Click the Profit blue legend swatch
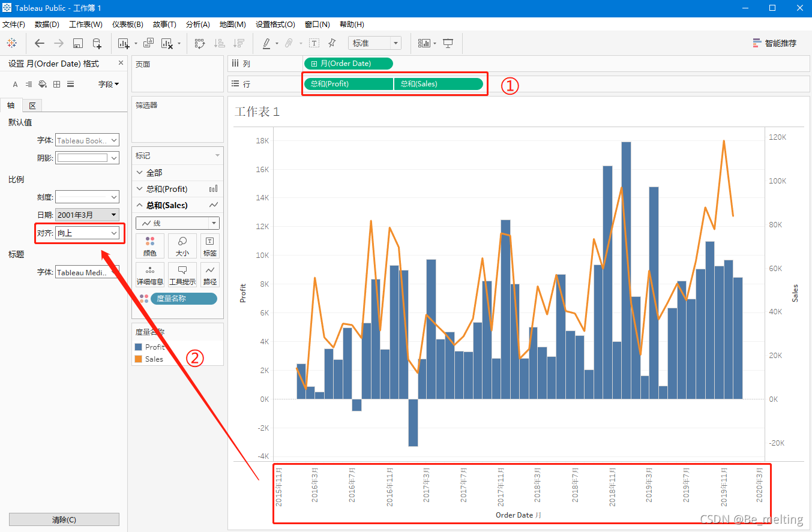Image resolution: width=812 pixels, height=532 pixels. (x=139, y=347)
